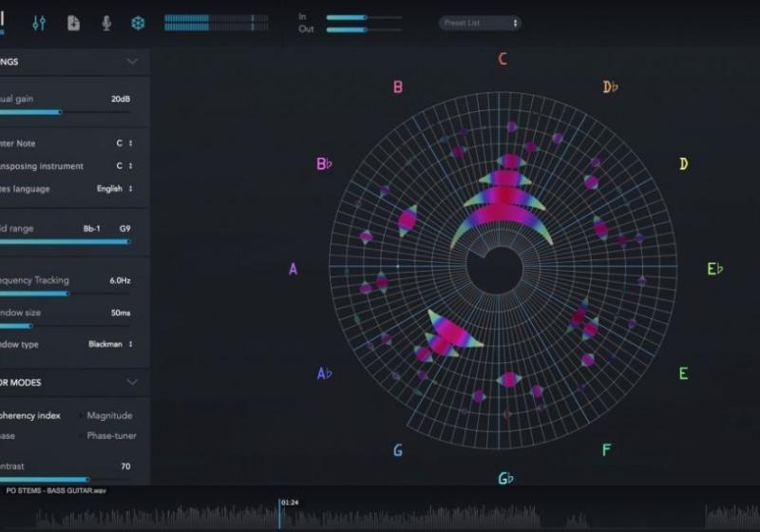Collapse the Color Modes section chevron
The height and width of the screenshot is (532, 760).
click(132, 382)
